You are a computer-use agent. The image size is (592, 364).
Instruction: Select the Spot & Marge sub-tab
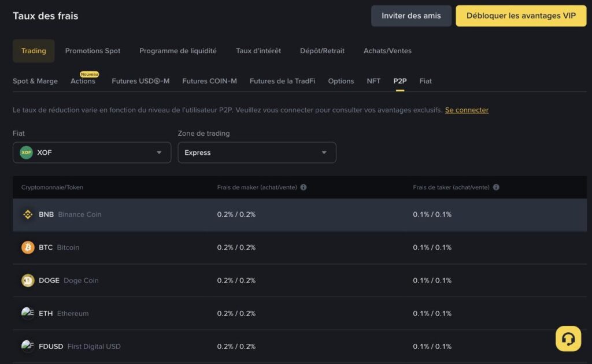coord(35,81)
